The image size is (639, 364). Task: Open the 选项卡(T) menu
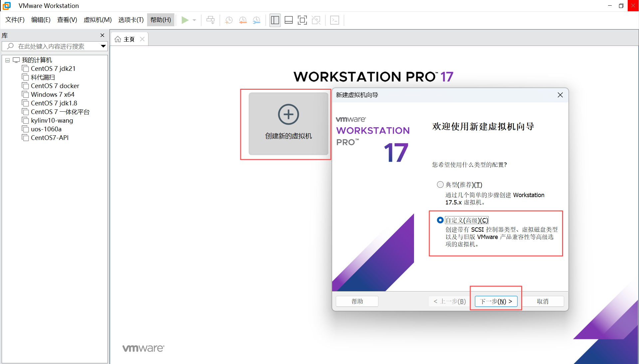[131, 20]
